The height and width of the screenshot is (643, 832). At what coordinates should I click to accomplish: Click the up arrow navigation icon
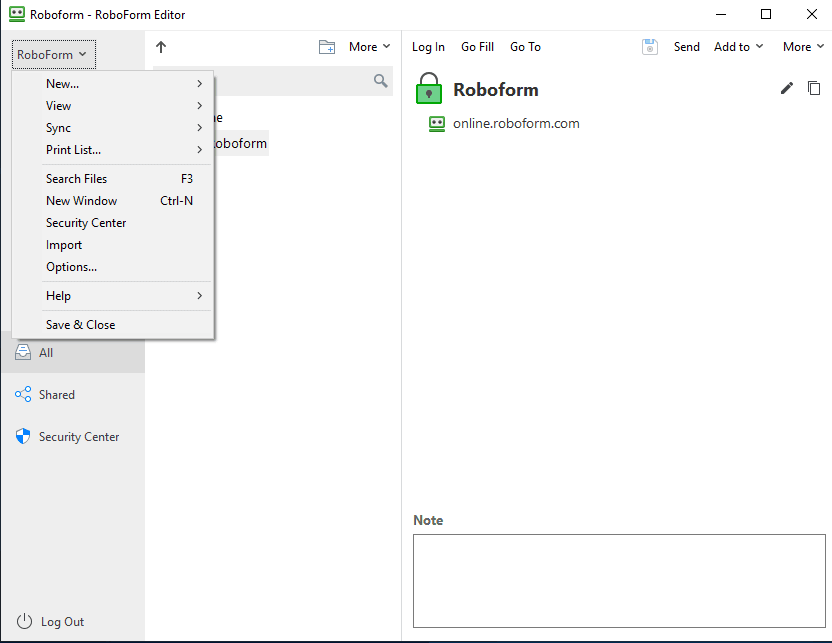[x=161, y=47]
